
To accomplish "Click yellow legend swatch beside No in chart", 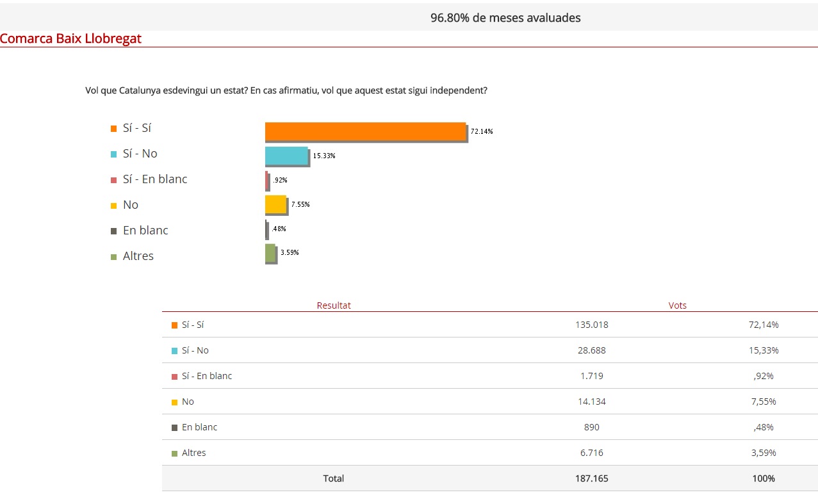I will (x=113, y=206).
